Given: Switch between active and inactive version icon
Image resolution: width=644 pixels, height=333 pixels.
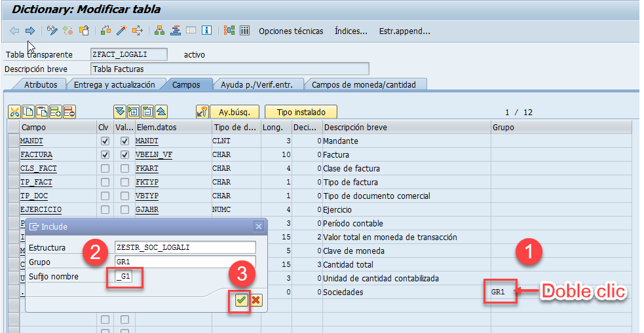Looking at the screenshot, I should point(67,31).
